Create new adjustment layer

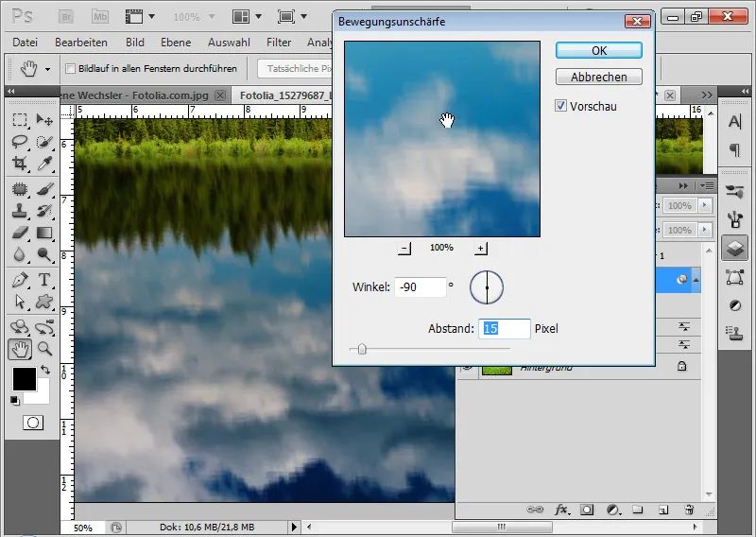[613, 510]
